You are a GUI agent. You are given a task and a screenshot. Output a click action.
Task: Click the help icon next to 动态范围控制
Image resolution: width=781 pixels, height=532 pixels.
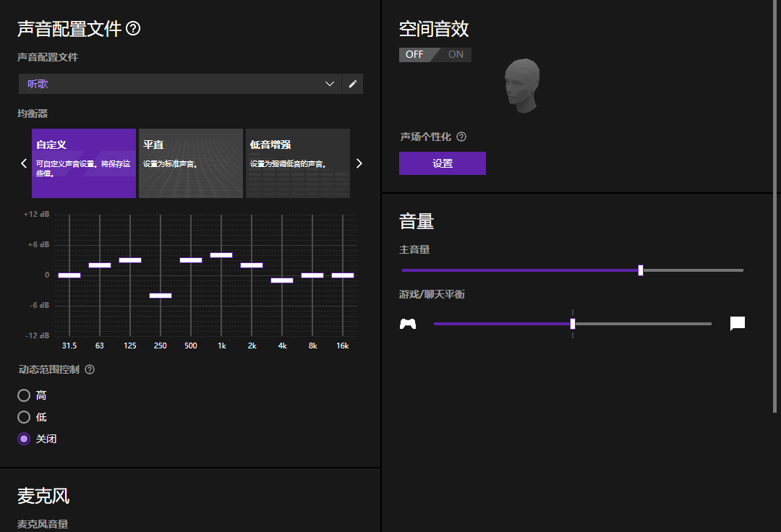coord(90,369)
